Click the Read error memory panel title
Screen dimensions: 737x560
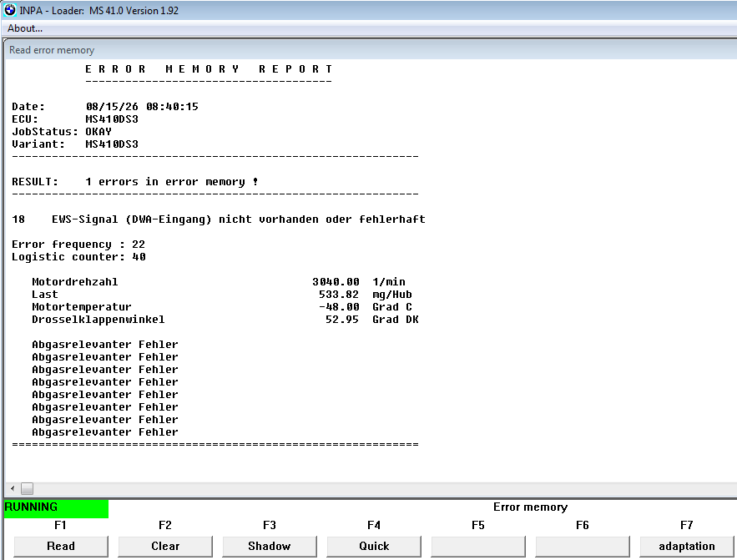pyautogui.click(x=52, y=50)
